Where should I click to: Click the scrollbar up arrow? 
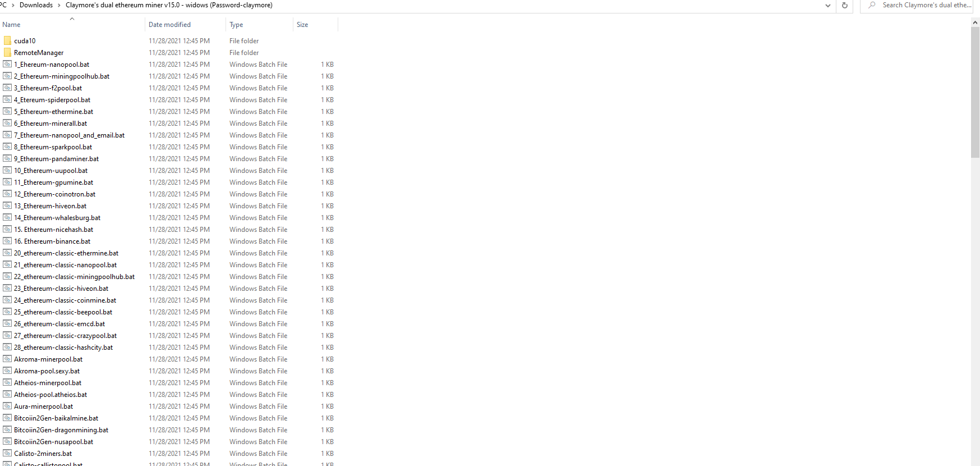975,22
